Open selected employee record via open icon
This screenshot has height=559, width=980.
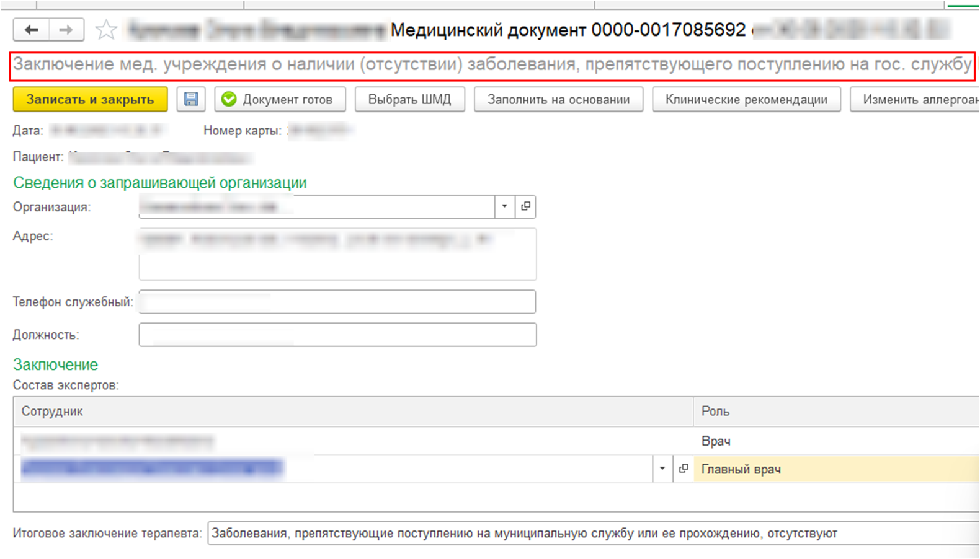coord(684,469)
